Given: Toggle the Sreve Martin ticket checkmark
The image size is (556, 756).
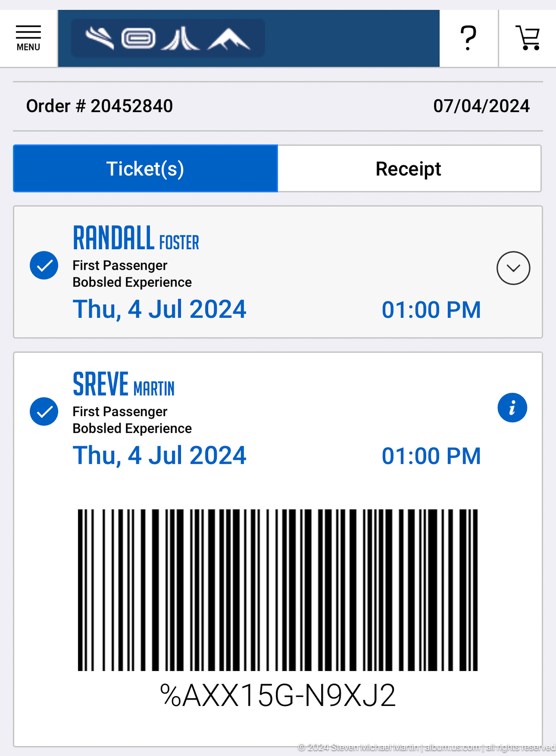Looking at the screenshot, I should (x=44, y=411).
